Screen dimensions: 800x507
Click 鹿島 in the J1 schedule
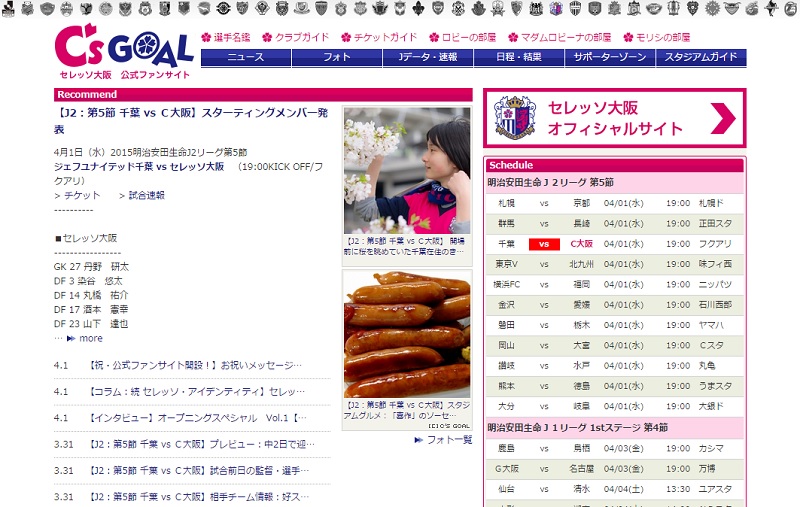506,448
